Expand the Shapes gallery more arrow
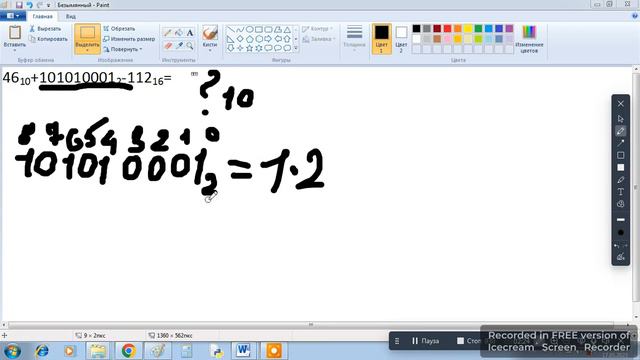 click(296, 48)
